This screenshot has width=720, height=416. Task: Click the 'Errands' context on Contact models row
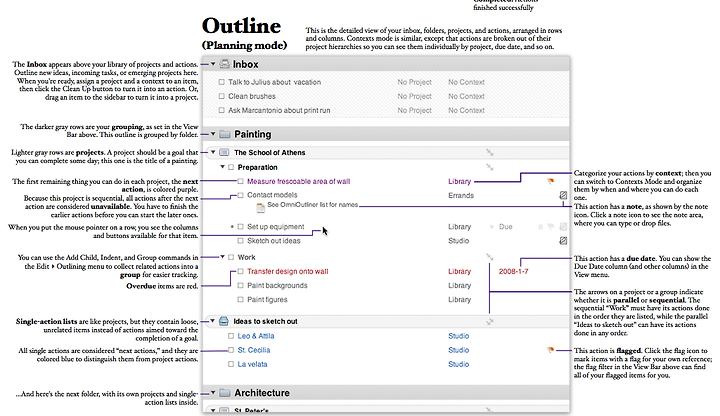coord(461,195)
